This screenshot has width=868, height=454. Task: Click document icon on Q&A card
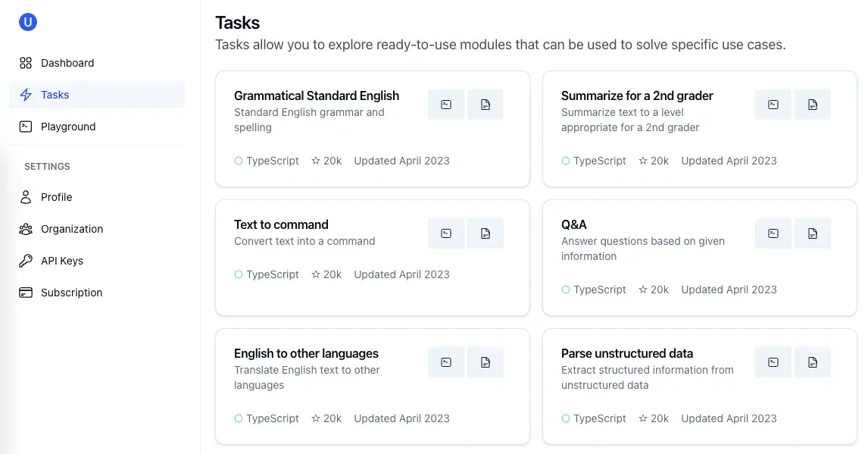tap(813, 233)
